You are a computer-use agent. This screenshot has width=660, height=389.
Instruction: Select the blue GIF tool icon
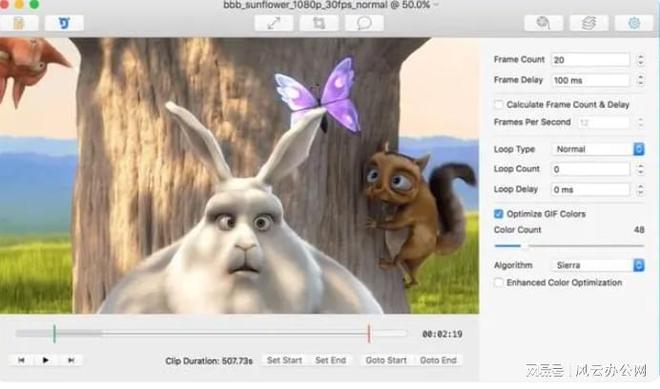(64, 23)
